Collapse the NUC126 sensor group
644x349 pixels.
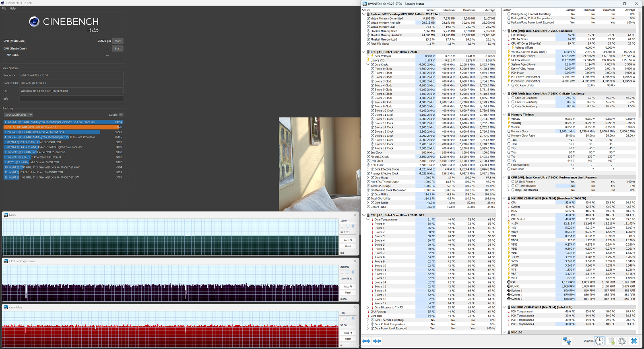504,333
